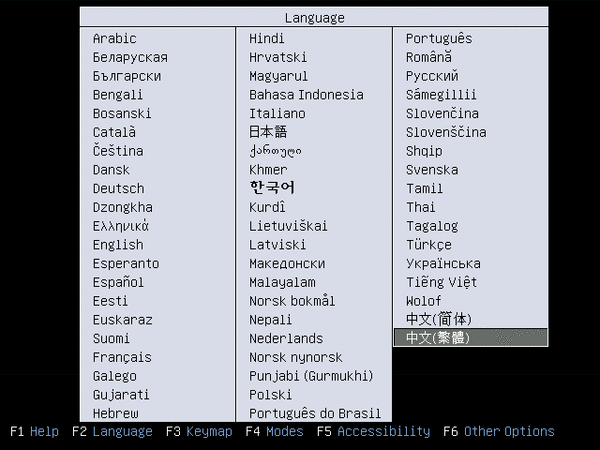Select Русский language
The image size is (600, 450).
[432, 76]
